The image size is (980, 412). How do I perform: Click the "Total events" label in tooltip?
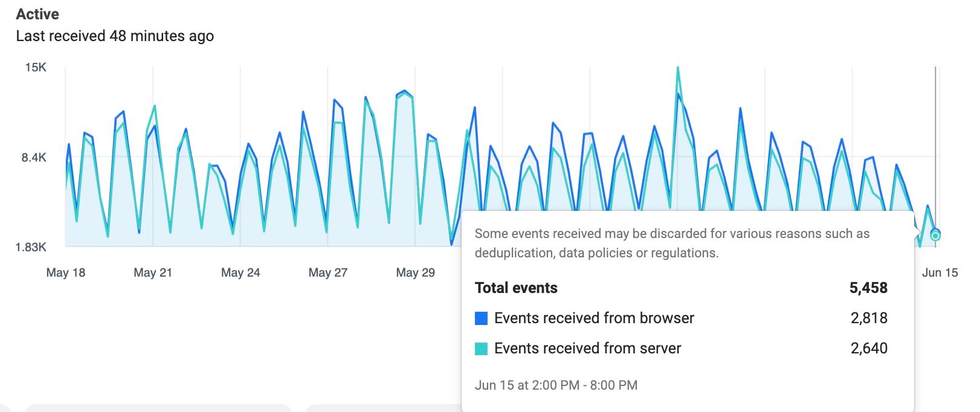[x=516, y=288]
